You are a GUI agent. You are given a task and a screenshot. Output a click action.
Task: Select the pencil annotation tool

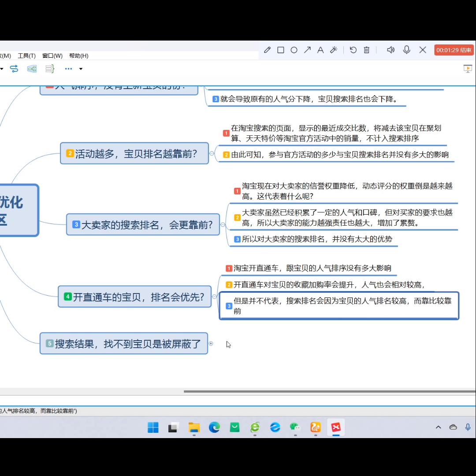(267, 50)
